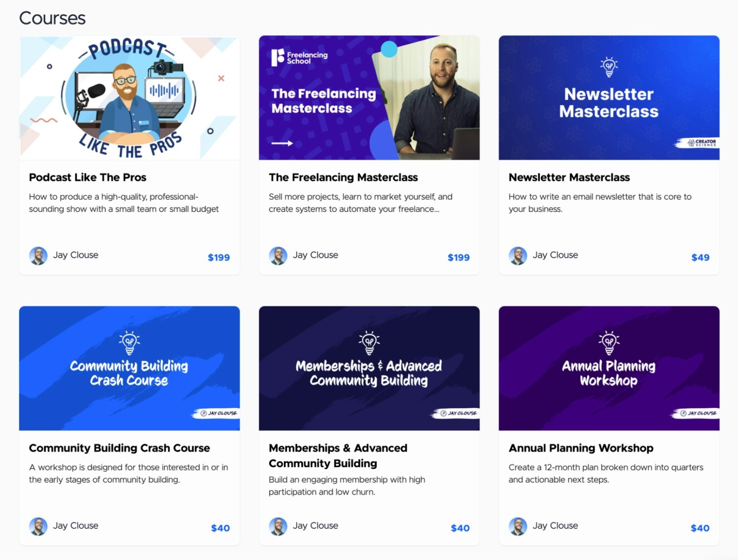
Task: Open Podcast Like The Pros thumbnail
Action: (129, 97)
